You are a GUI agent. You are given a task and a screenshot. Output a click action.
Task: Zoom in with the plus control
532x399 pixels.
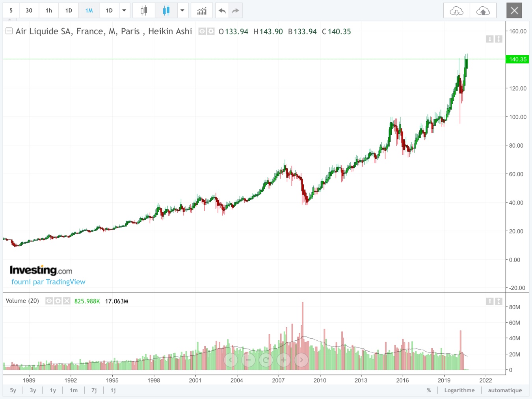coord(283,360)
